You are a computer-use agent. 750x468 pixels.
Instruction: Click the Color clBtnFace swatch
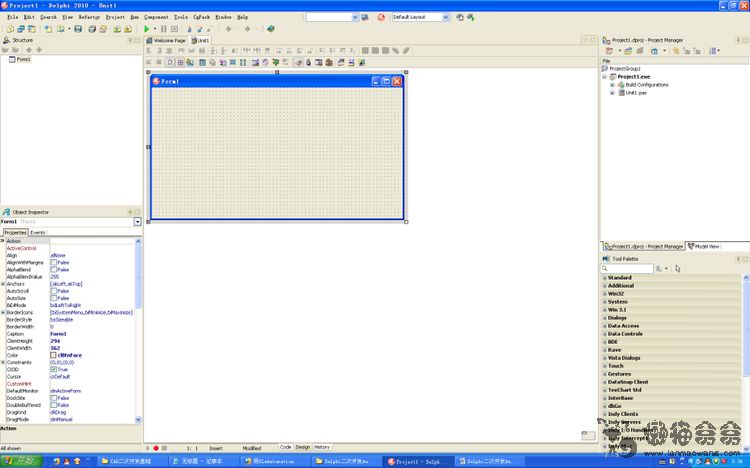tap(53, 355)
